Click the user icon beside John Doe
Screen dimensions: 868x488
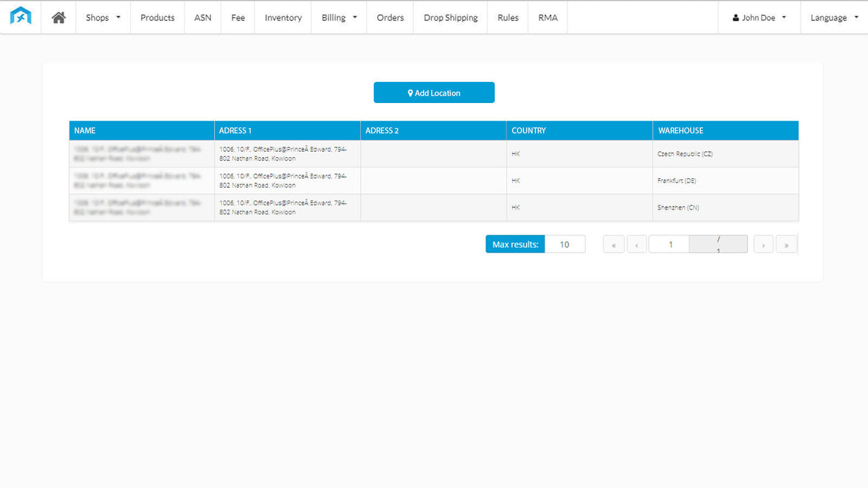coord(736,18)
